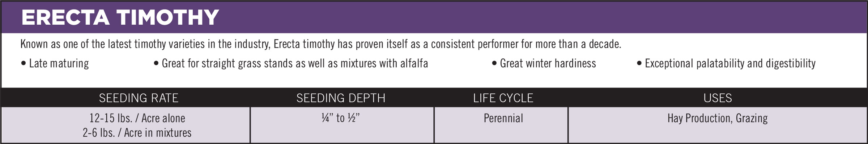Select the 2-6 lbs. / Acre in mixtures line
This screenshot has height=144, width=868.
tap(137, 133)
